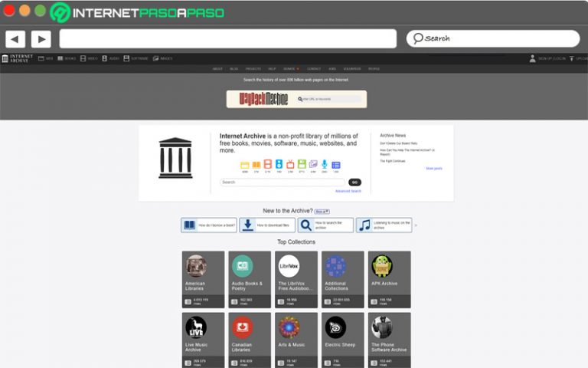
Task: Click the blue microphone media type icon
Action: coord(325,165)
